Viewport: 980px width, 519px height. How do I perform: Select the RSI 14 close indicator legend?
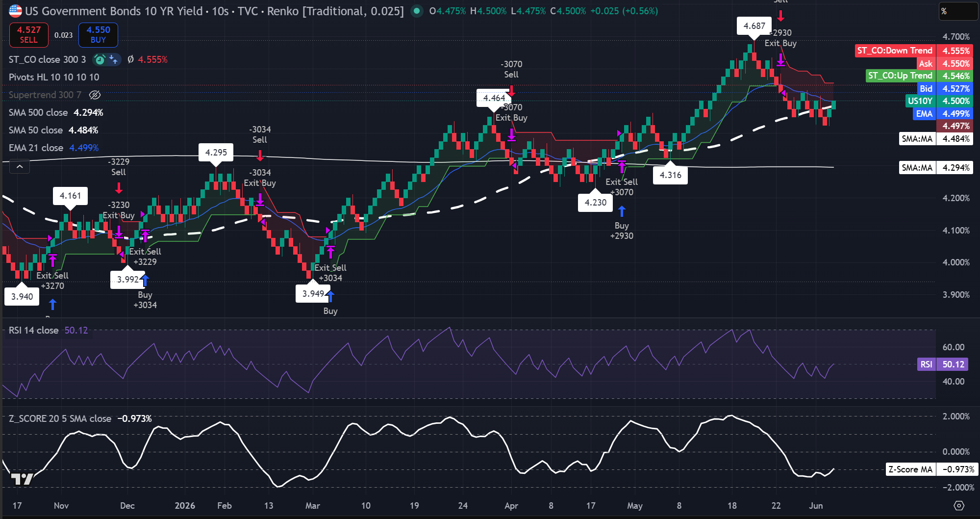point(33,330)
